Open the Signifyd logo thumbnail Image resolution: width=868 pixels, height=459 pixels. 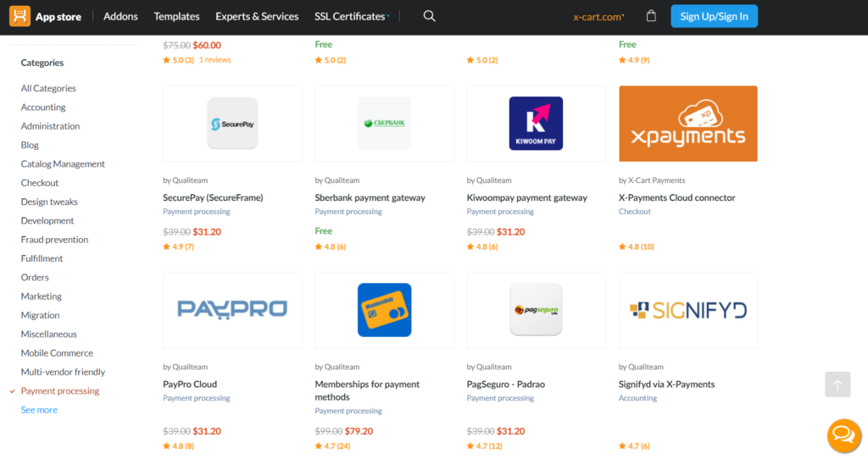688,310
